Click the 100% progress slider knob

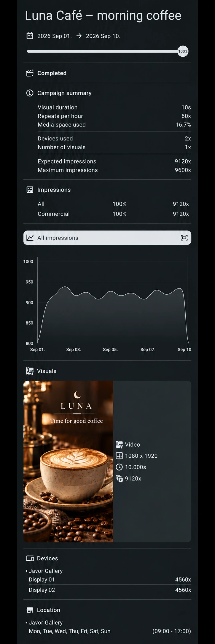click(x=183, y=51)
